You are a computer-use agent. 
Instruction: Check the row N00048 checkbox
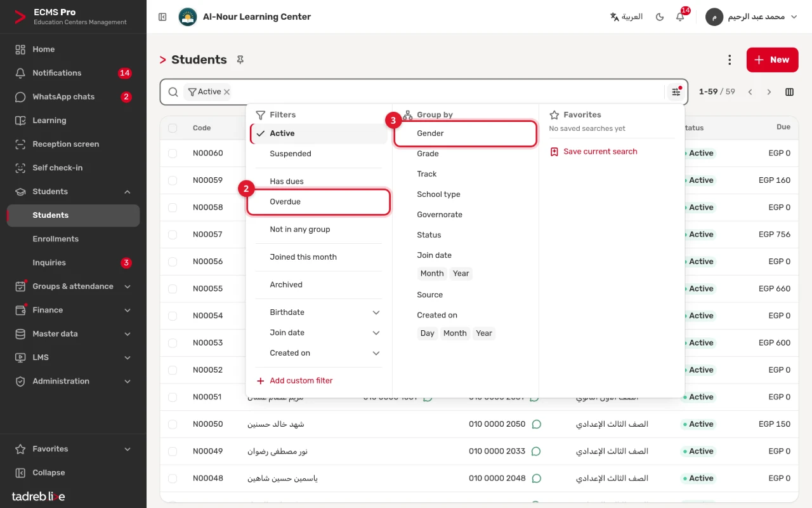(173, 478)
